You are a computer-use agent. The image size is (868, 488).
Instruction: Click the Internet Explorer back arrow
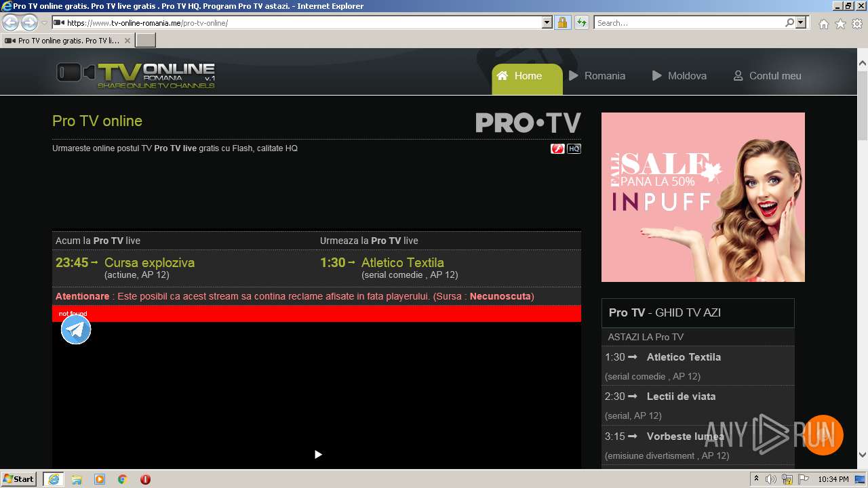(x=10, y=22)
